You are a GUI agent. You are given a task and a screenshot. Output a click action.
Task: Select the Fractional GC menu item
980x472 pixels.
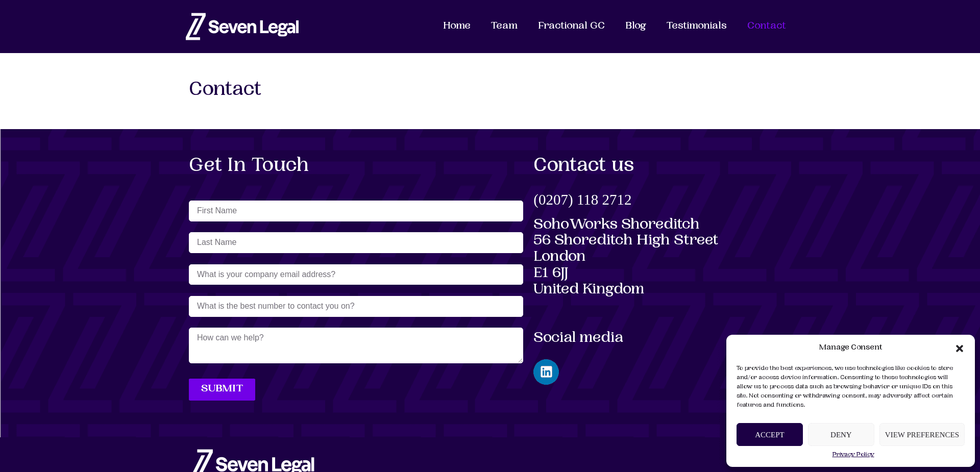click(x=571, y=26)
